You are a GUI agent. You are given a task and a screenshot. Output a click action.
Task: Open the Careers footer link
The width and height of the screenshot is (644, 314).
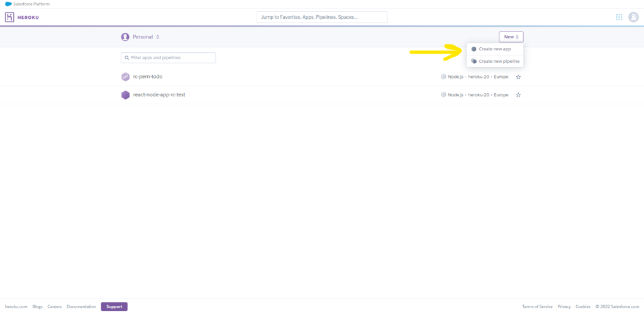pos(54,306)
